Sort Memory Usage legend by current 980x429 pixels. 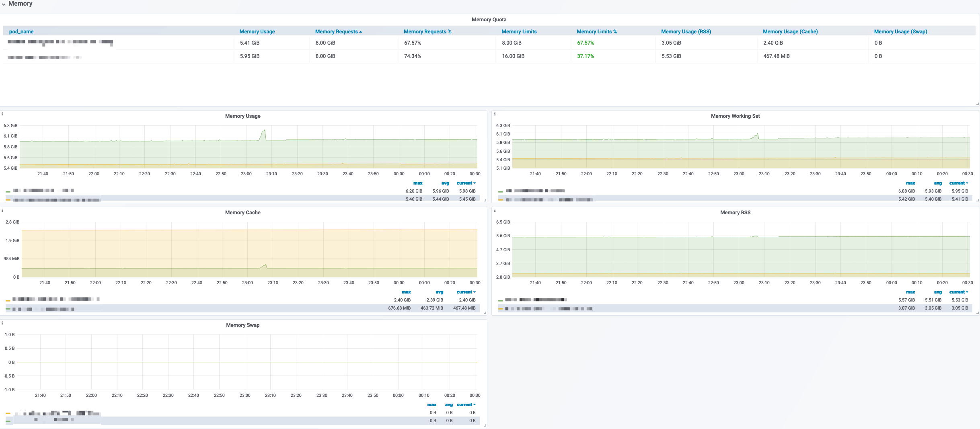pos(466,183)
